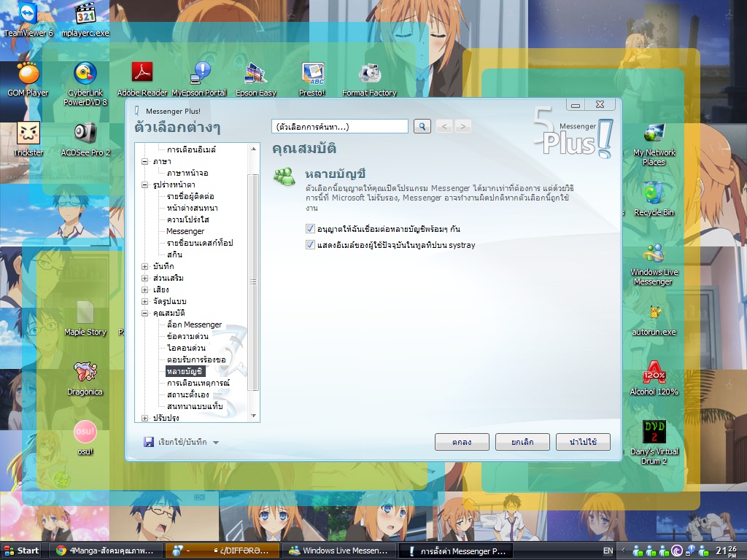Open My Network Places icon

click(x=654, y=144)
